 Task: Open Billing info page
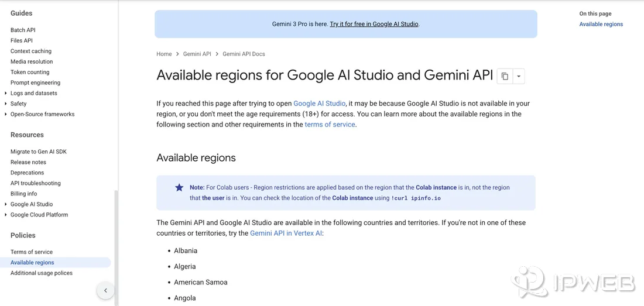tap(24, 194)
